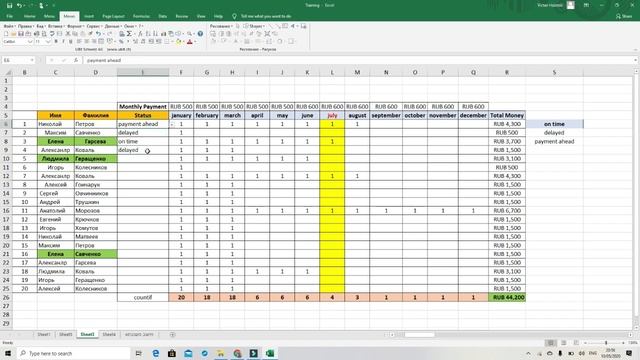The width and height of the screenshot is (640, 360).
Task: Open the Review ribbon tab
Action: click(x=182, y=16)
